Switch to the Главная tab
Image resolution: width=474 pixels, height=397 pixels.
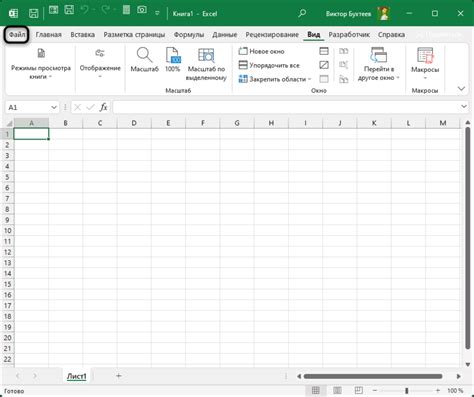click(49, 35)
